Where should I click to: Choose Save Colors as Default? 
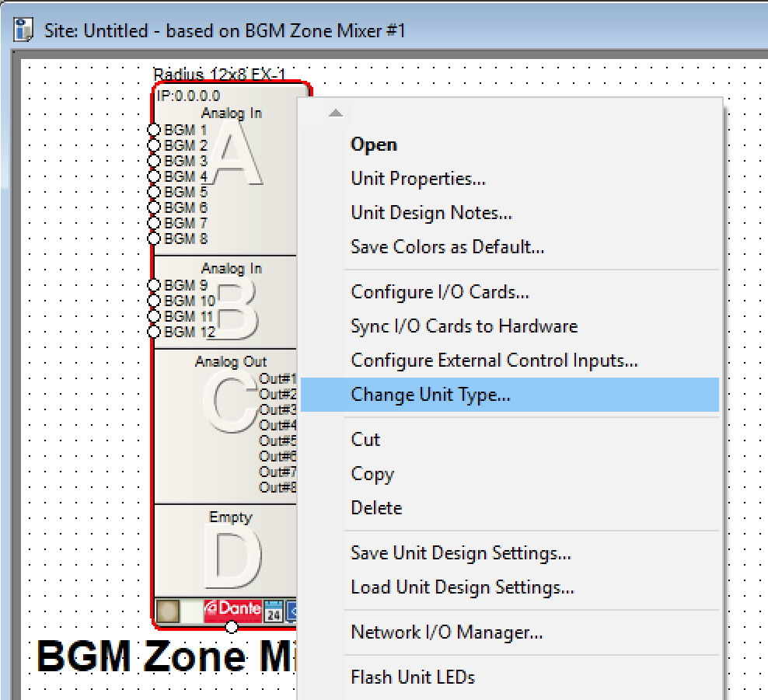pos(510,247)
